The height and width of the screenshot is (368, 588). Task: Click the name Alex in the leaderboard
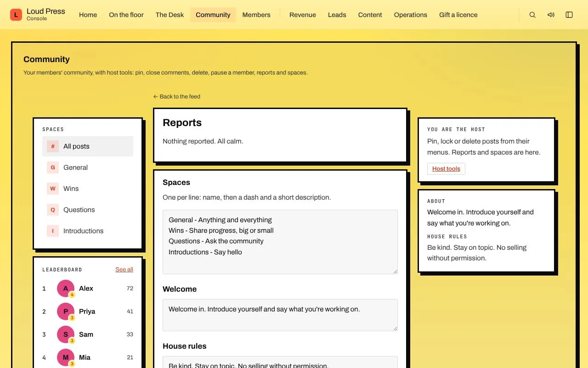coord(86,288)
